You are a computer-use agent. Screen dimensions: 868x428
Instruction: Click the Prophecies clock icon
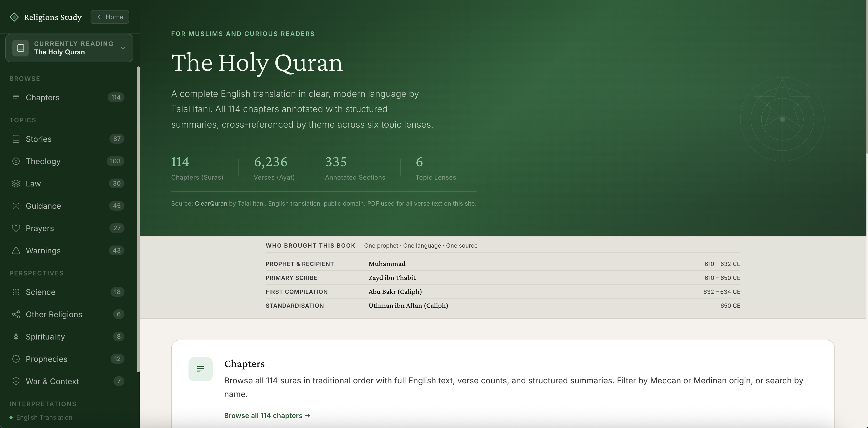[16, 359]
